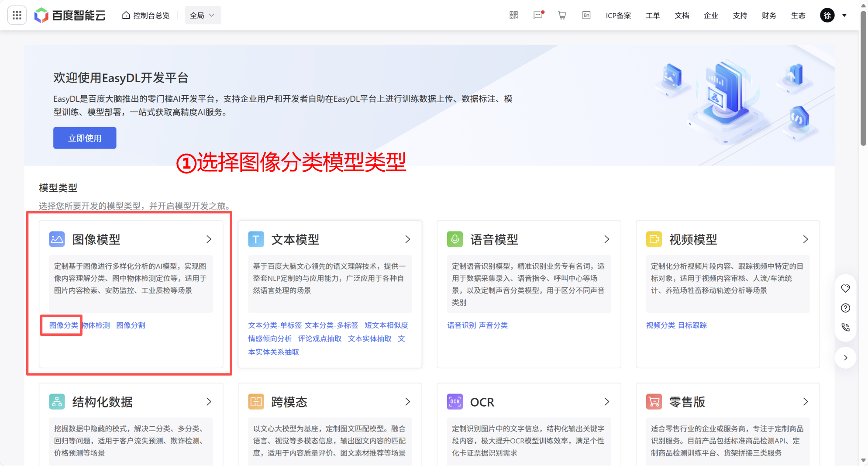The image size is (868, 466).
Task: Click the 语音模型 card title
Action: (494, 239)
